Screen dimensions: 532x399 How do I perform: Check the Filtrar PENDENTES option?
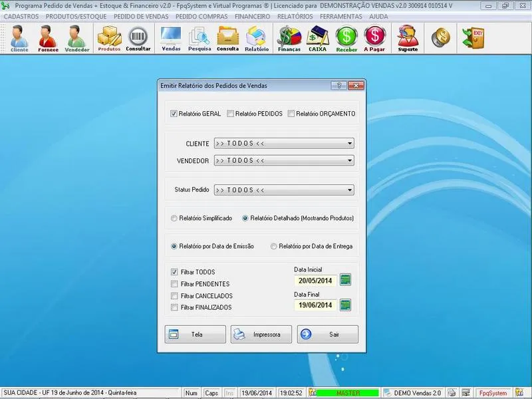point(174,284)
